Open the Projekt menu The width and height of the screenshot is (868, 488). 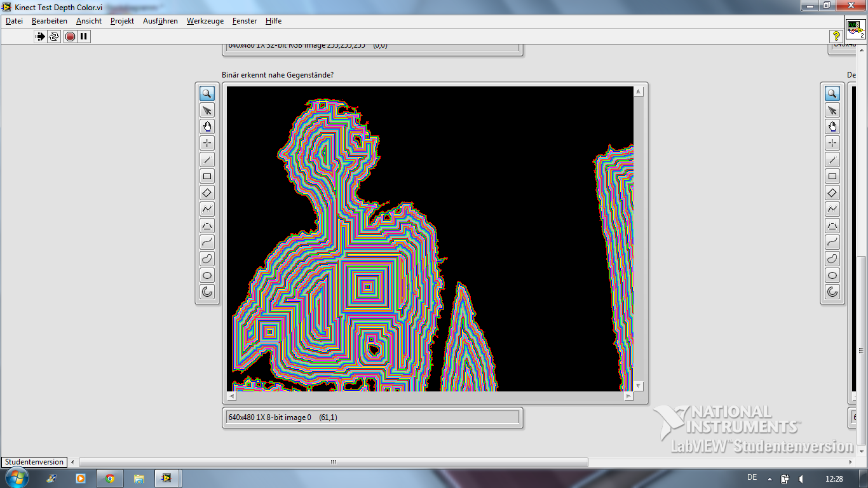[122, 21]
